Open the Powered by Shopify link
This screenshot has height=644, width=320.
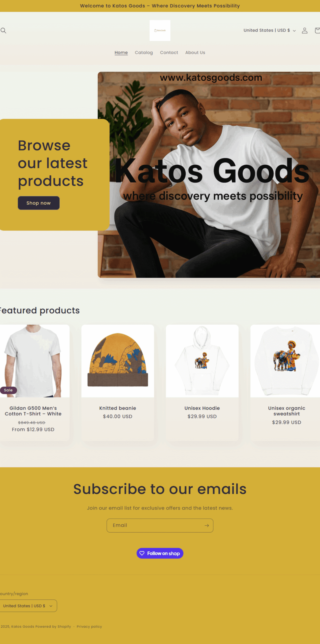pos(53,626)
